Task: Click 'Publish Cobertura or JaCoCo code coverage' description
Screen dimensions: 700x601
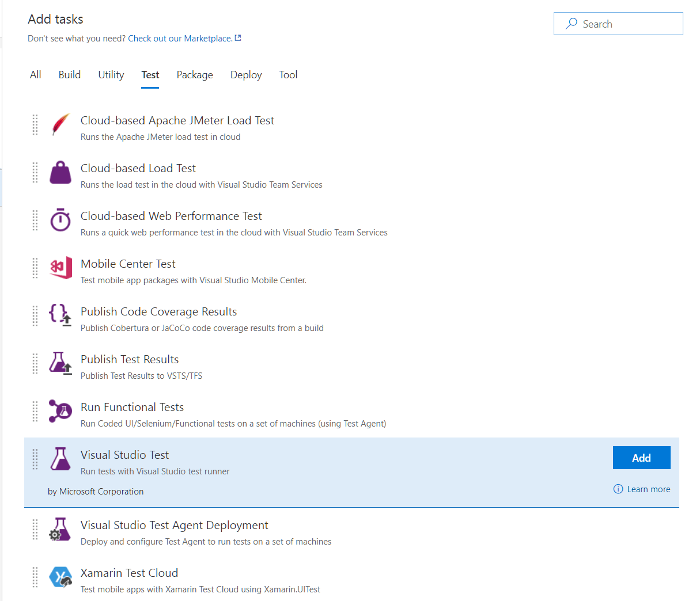Action: [x=202, y=328]
